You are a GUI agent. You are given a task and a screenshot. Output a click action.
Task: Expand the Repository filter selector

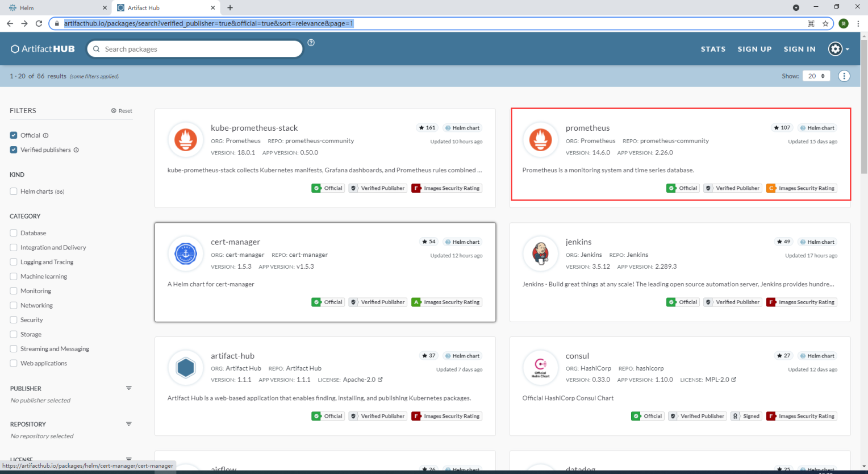point(129,424)
